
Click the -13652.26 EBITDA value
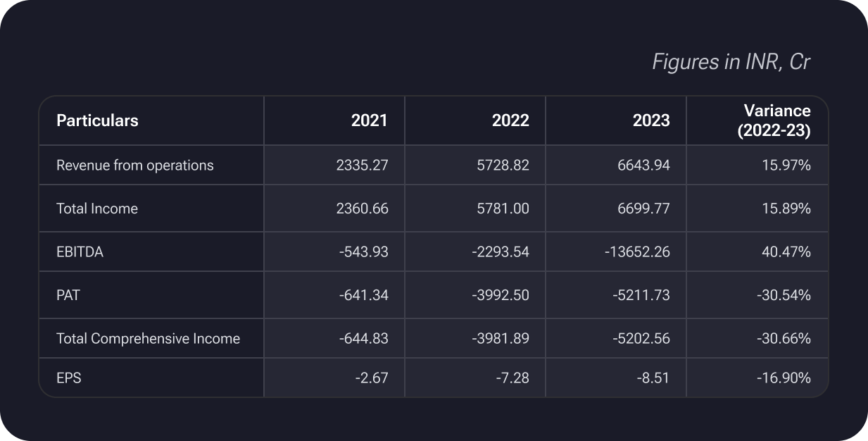[637, 251]
